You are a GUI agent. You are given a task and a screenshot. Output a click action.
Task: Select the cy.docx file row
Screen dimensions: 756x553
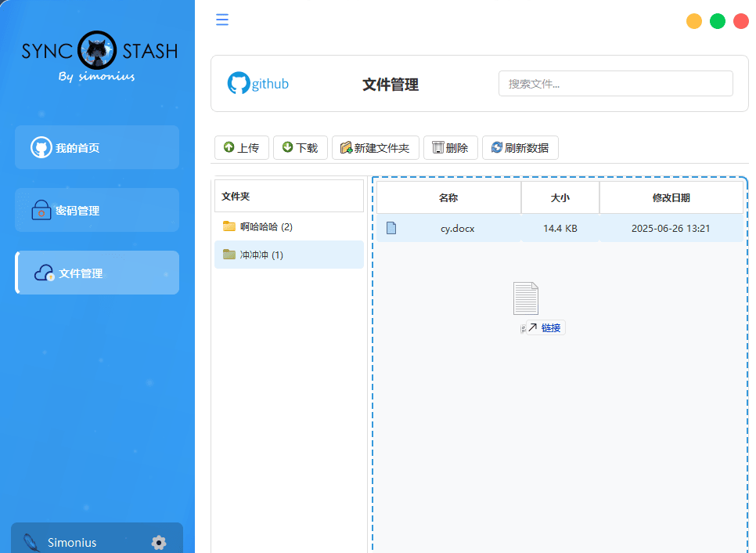click(x=458, y=228)
